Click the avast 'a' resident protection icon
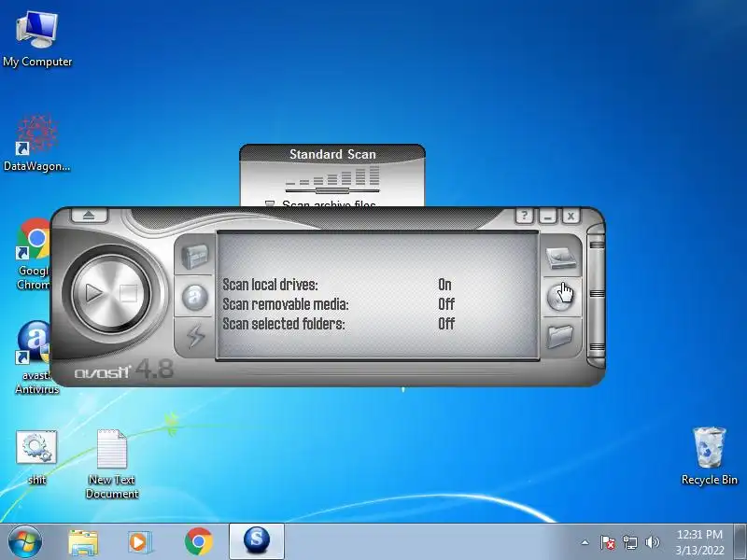Screen dimensions: 747x560 pos(195,297)
